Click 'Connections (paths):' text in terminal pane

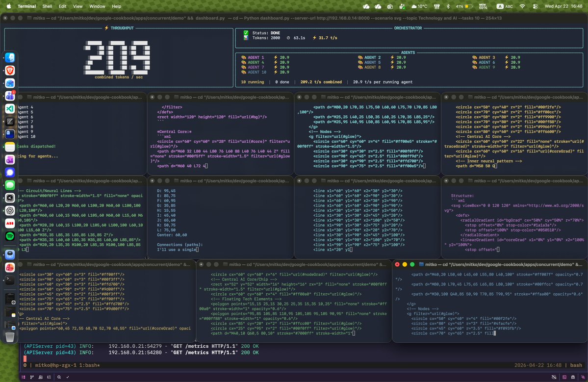coord(179,245)
